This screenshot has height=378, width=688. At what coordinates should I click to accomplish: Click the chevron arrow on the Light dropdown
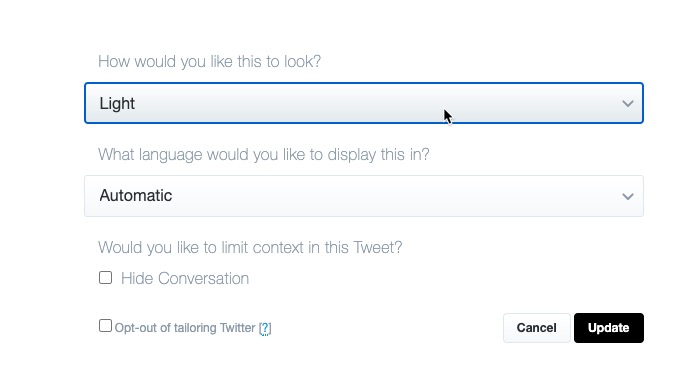[x=628, y=104]
